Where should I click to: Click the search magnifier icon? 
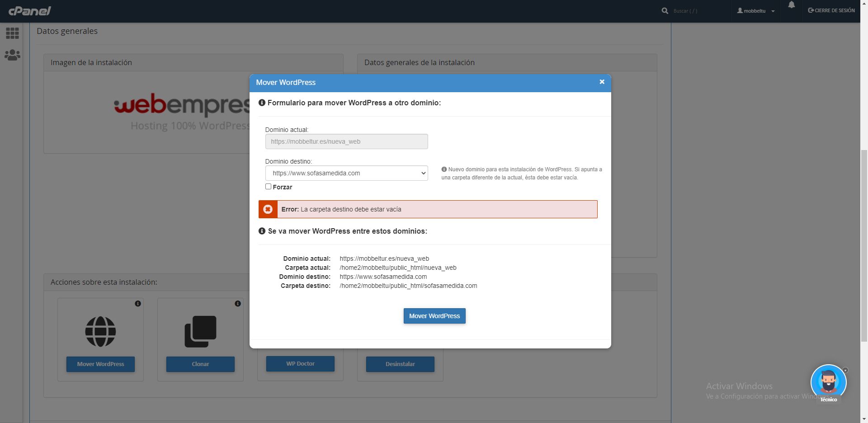665,10
